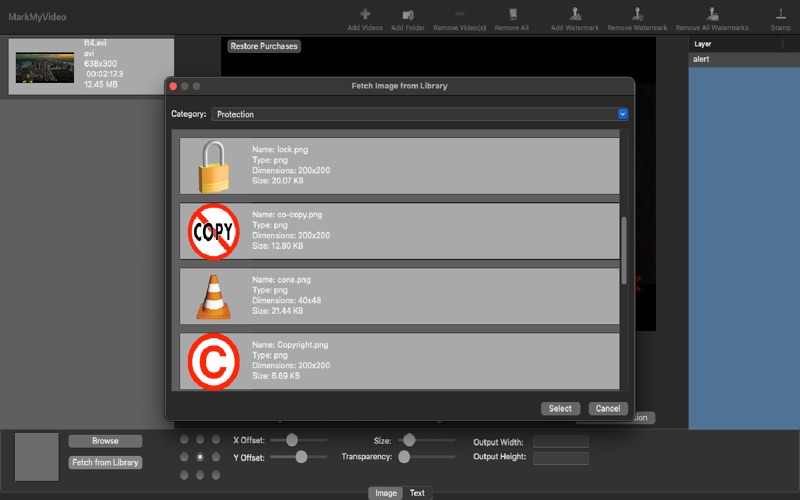Choose the middle-left watermark position radio

(x=184, y=457)
